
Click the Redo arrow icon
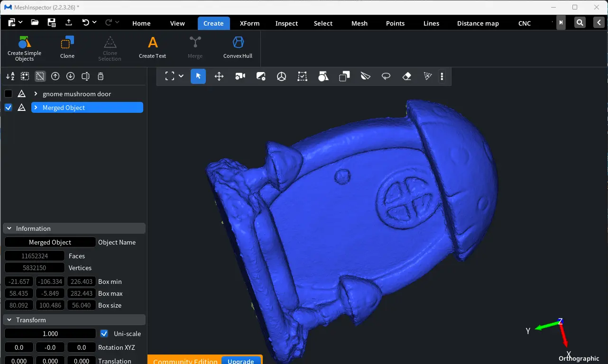coord(108,22)
